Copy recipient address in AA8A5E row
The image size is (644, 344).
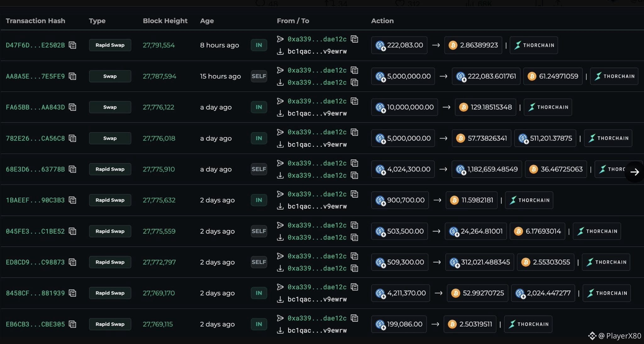[354, 82]
